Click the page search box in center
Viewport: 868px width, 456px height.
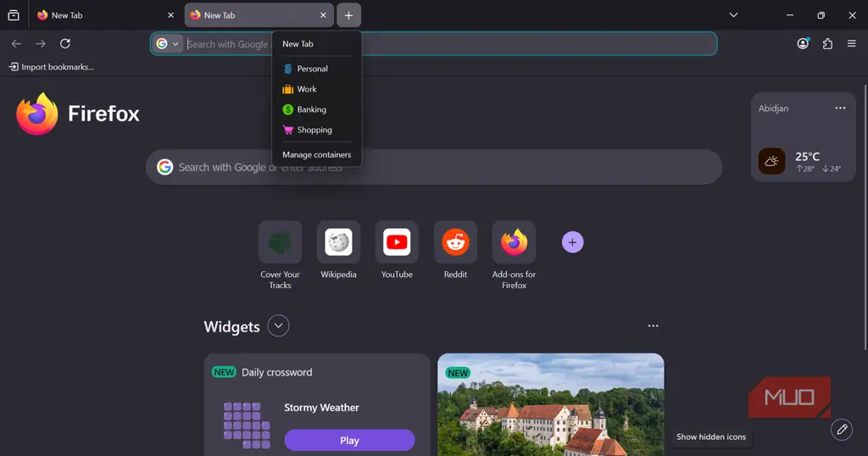click(x=434, y=167)
